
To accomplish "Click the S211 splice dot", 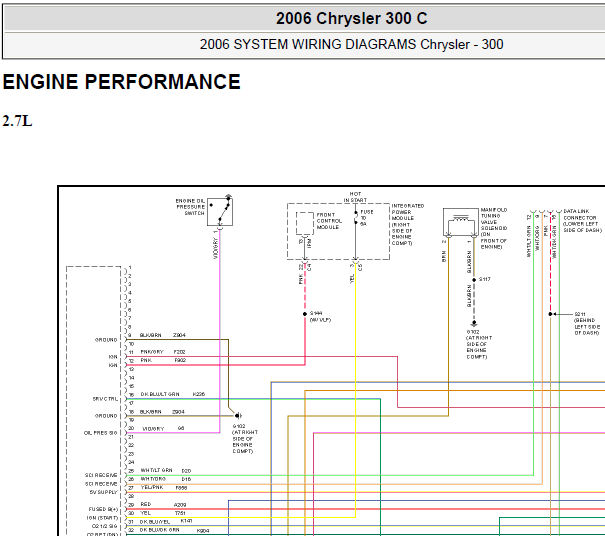I will tap(550, 314).
